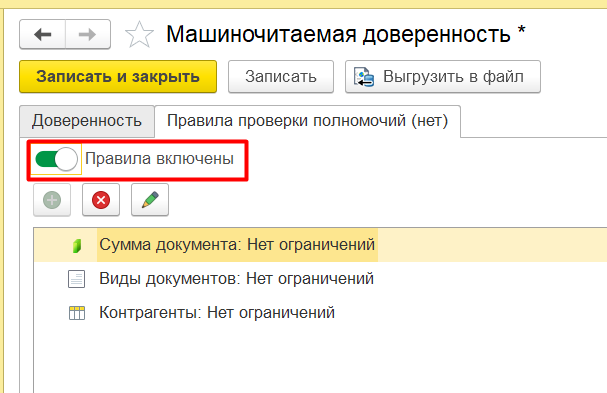Viewport: 607px width, 393px height.
Task: Click the green plus add rule button
Action: pos(52,200)
